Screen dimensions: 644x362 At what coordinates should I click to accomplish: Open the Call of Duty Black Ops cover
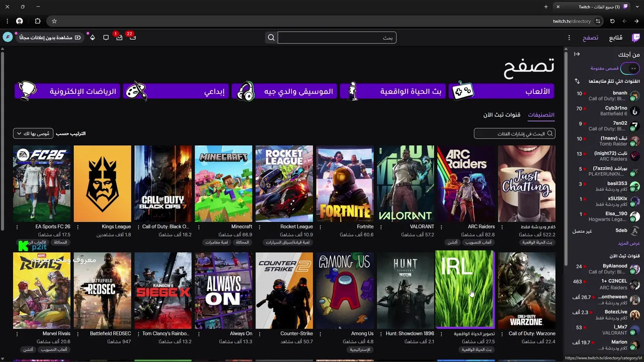pos(163,184)
